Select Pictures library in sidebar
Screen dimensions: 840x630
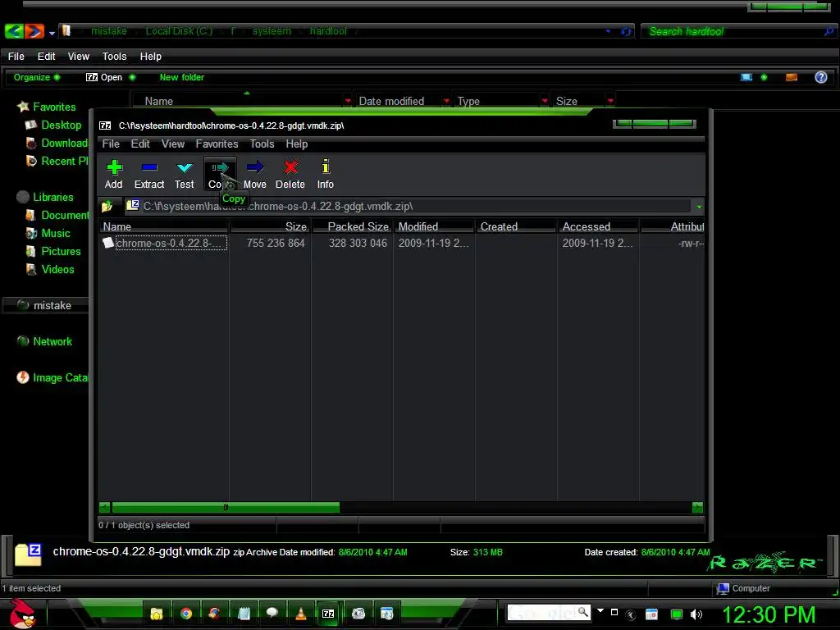(53, 252)
